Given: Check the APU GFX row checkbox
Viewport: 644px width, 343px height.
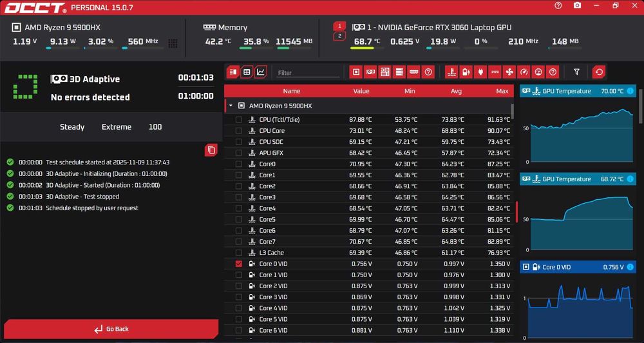Looking at the screenshot, I should [x=239, y=153].
